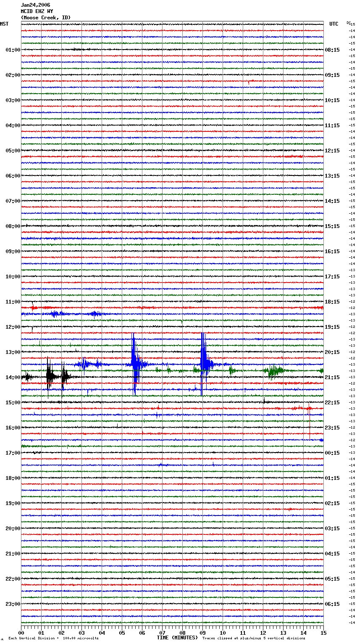Screen dimensions: 357x644
Task: Click the 14:15 UTC time label
Action: 332,201
